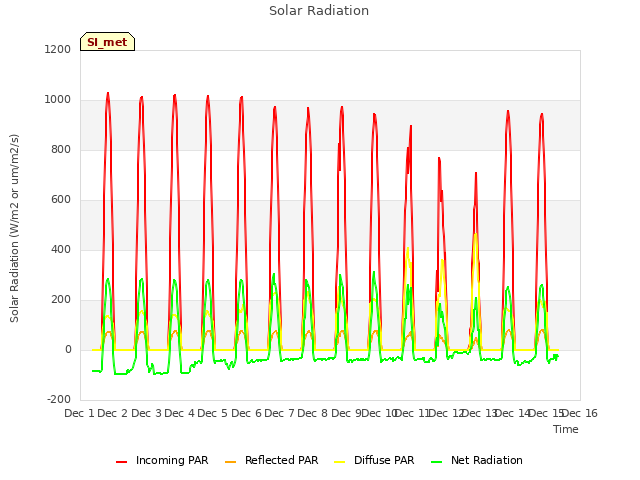Image resolution: width=640 pixels, height=480 pixels.
Task: Click the Dec 3 x-axis tick label
Action: [147, 413]
